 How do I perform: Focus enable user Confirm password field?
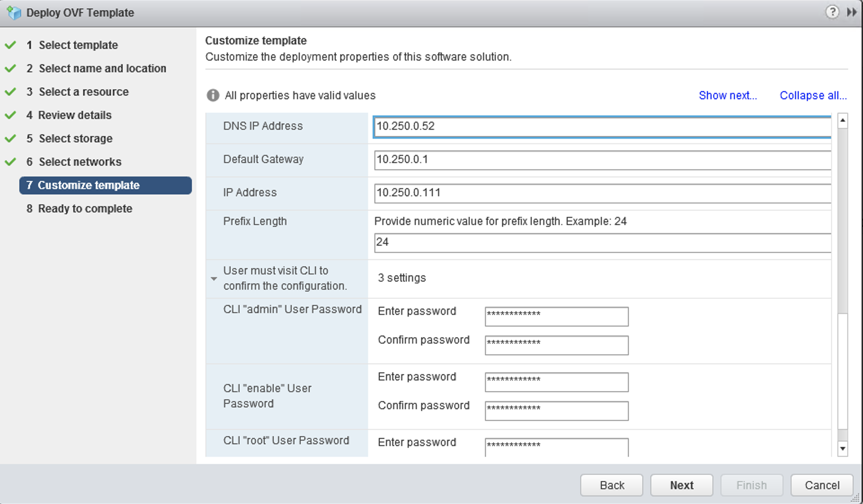pos(556,410)
